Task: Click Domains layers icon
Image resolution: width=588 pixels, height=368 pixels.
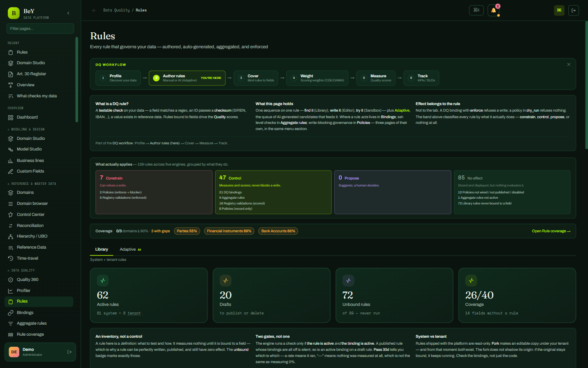Action: [x=11, y=193]
